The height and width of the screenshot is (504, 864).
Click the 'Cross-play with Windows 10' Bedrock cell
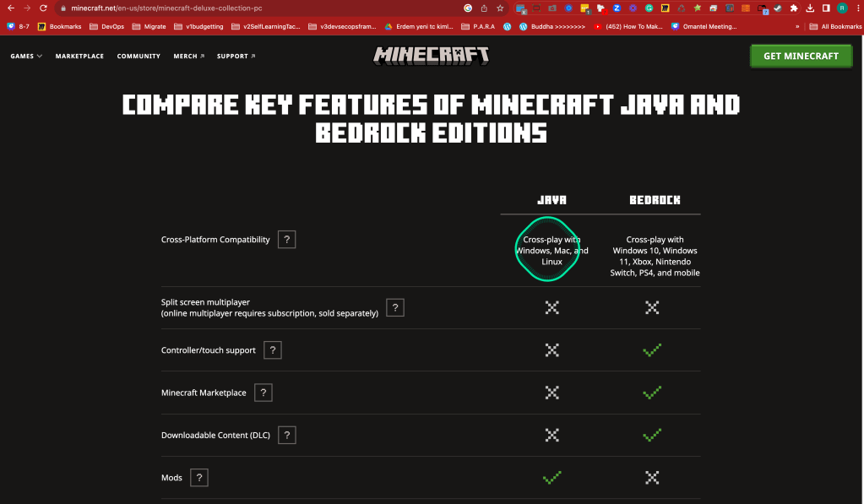click(655, 256)
